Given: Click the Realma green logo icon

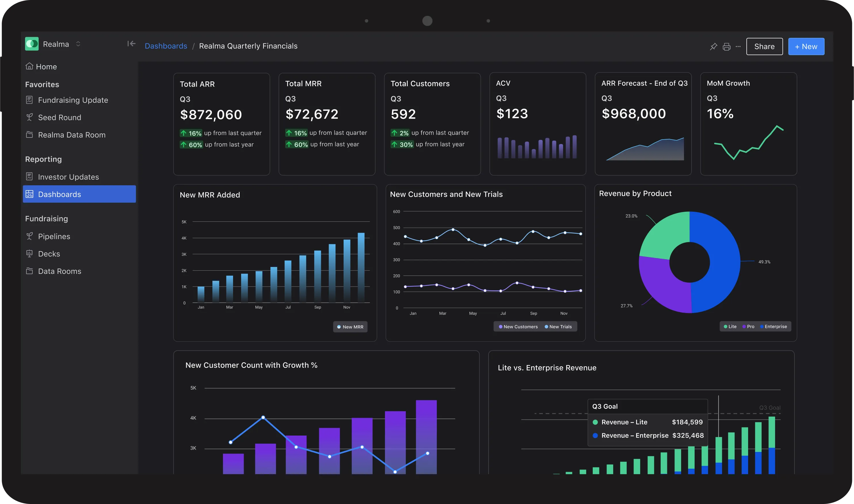Looking at the screenshot, I should click(32, 44).
